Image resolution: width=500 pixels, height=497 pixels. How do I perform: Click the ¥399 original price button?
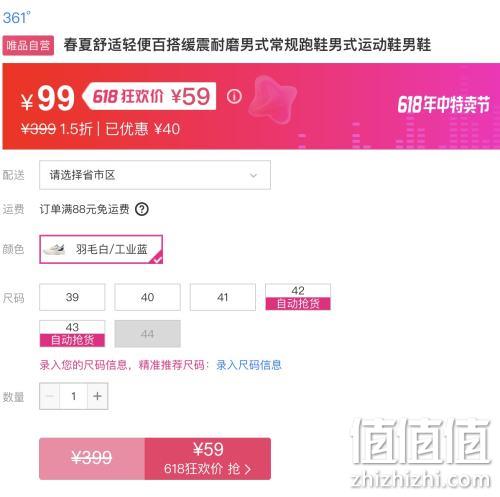pos(92,459)
